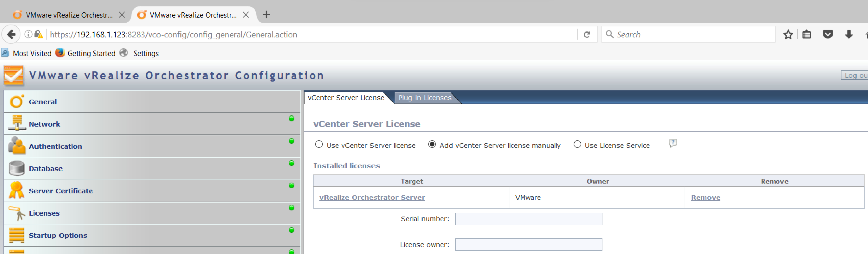The width and height of the screenshot is (868, 254).
Task: Remove the vRealize Orchestrator Server license
Action: tap(705, 197)
